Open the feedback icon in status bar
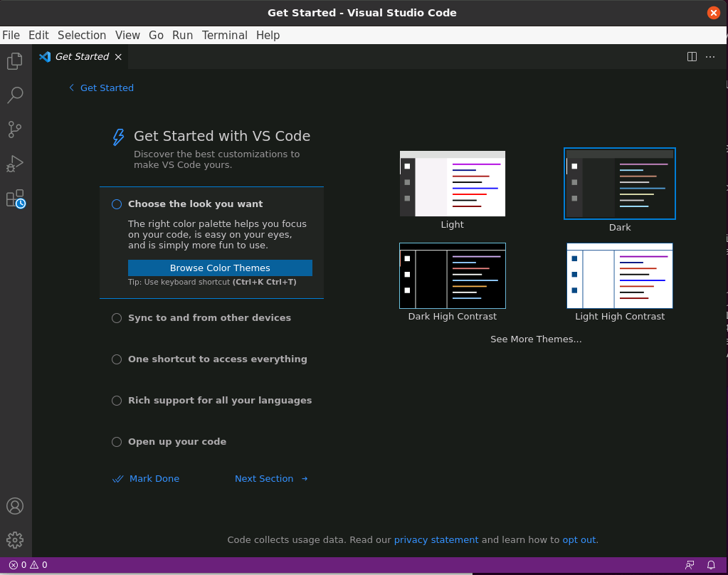Viewport: 728px width, 575px height. pyautogui.click(x=690, y=565)
